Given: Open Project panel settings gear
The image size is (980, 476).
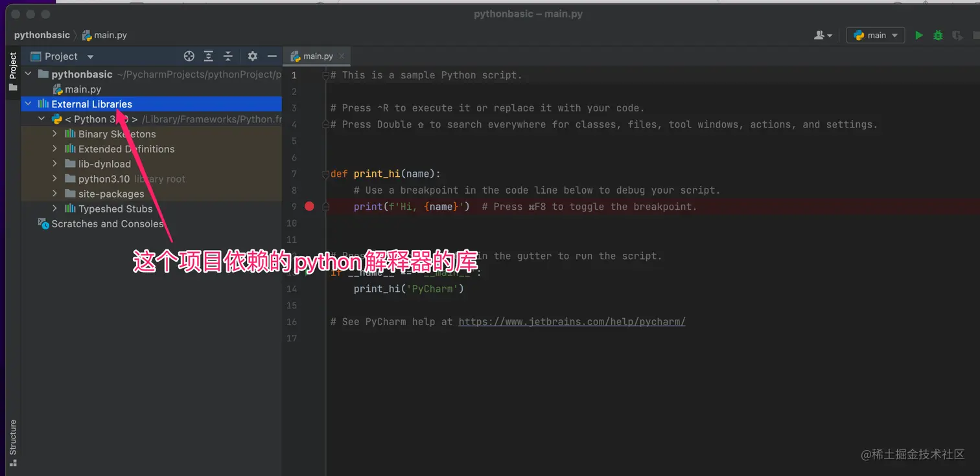Looking at the screenshot, I should 253,56.
